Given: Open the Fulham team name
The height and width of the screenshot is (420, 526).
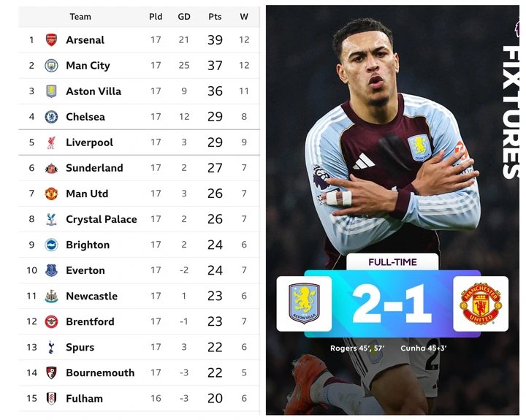Looking at the screenshot, I should tap(84, 398).
